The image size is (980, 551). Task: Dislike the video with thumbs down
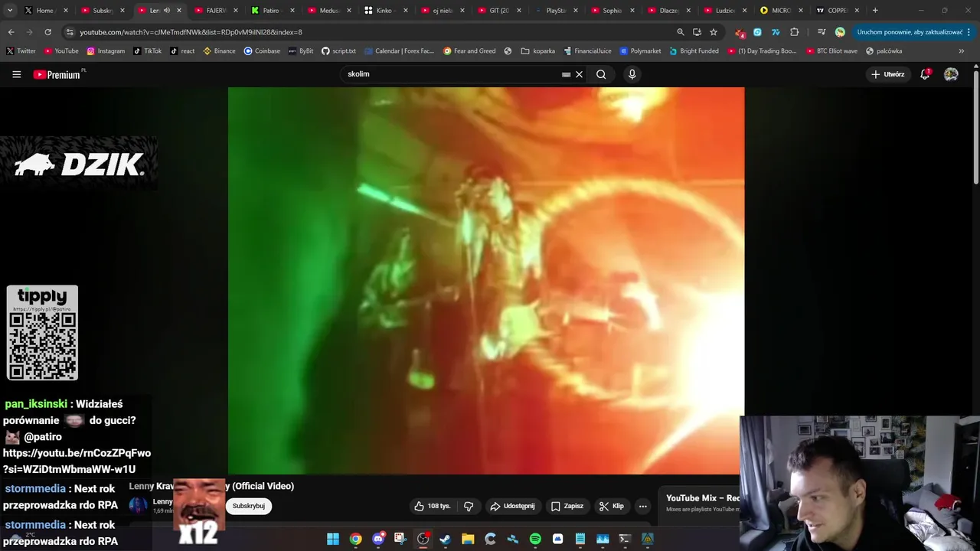tap(469, 506)
